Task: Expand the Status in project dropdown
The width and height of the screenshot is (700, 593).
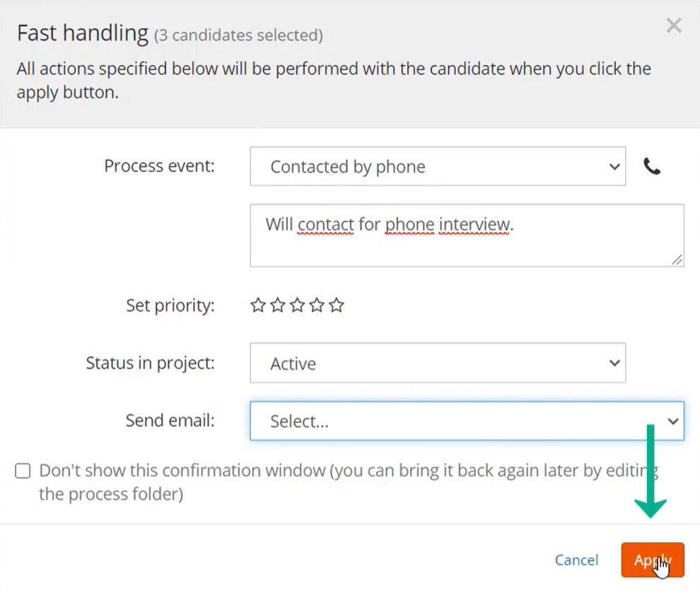Action: click(438, 363)
